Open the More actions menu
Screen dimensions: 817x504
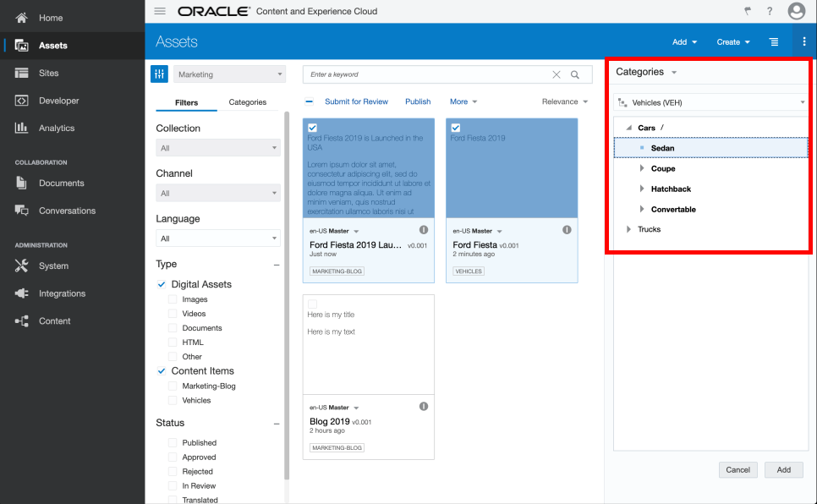(463, 101)
